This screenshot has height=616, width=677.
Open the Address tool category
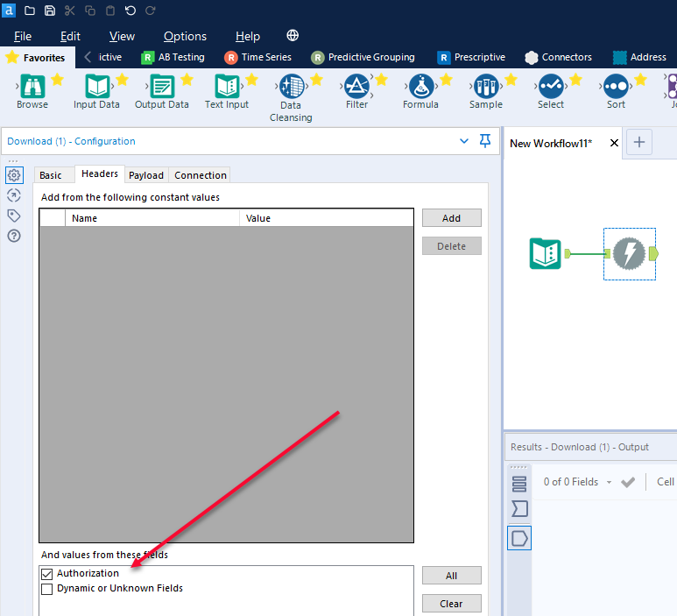click(x=639, y=57)
